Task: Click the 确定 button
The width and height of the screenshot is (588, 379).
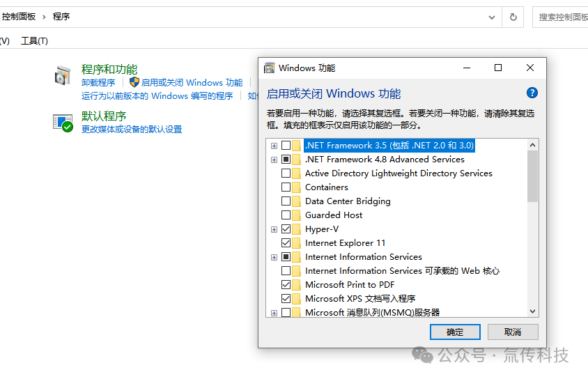Action: point(455,332)
